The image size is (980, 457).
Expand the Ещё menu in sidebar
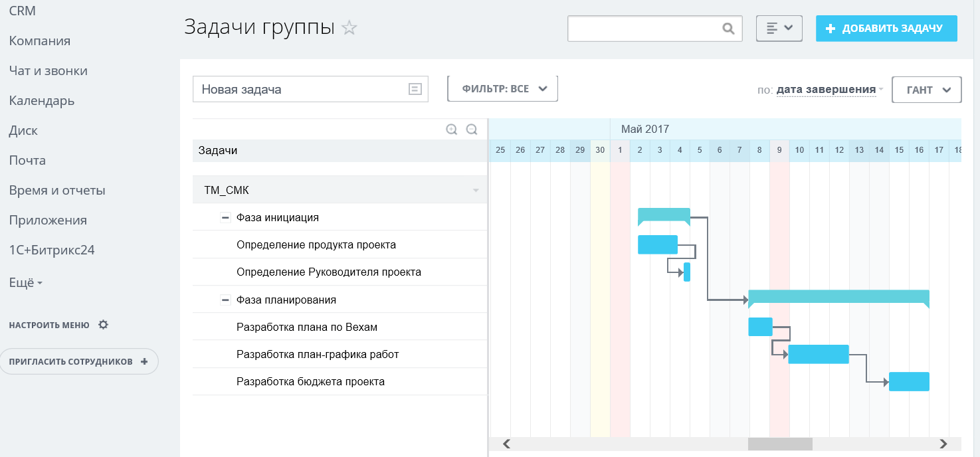click(25, 282)
